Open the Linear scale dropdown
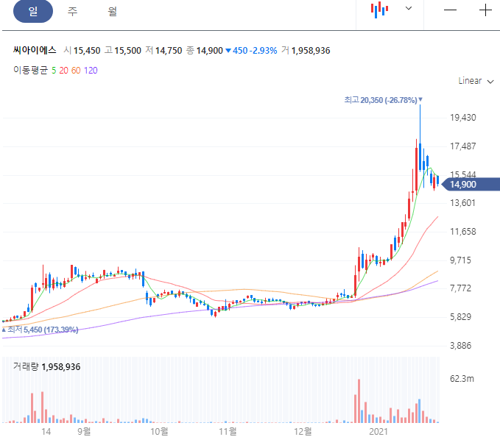Image resolution: width=500 pixels, height=448 pixels. [476, 81]
